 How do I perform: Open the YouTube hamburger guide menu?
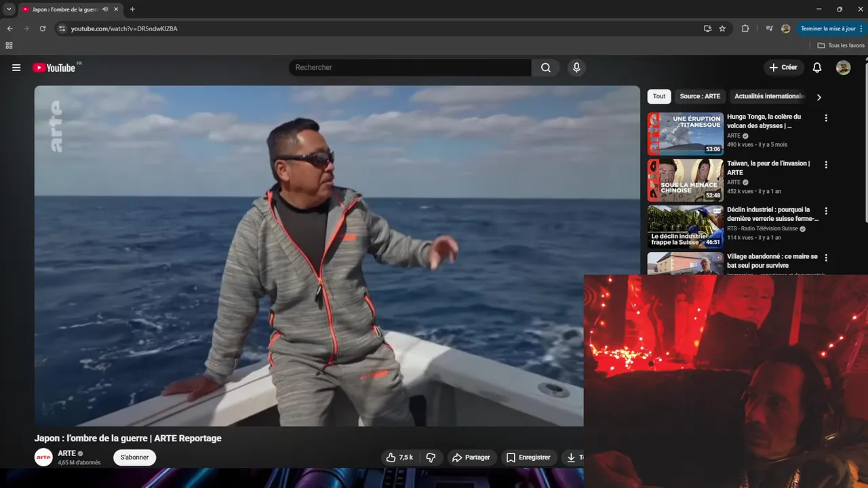[x=16, y=68]
